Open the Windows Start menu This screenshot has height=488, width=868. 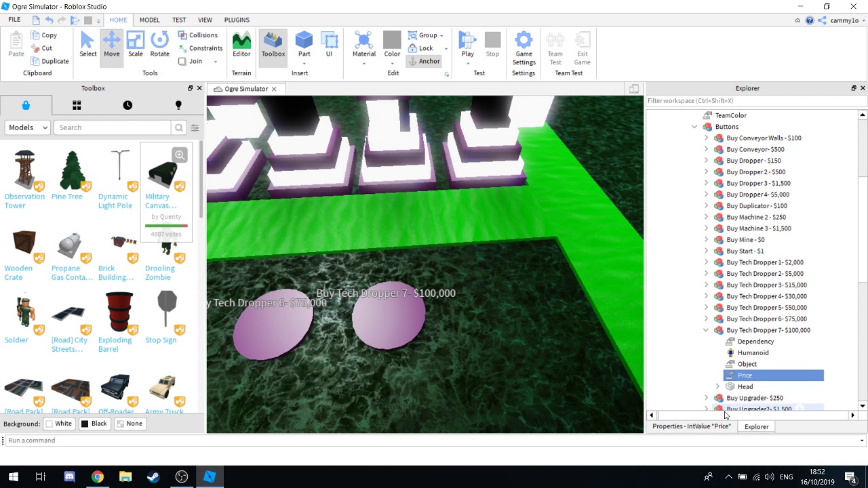pyautogui.click(x=13, y=477)
